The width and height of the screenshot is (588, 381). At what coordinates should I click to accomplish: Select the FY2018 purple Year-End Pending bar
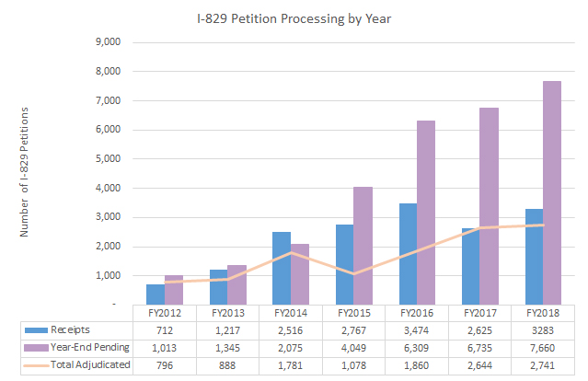pyautogui.click(x=550, y=192)
